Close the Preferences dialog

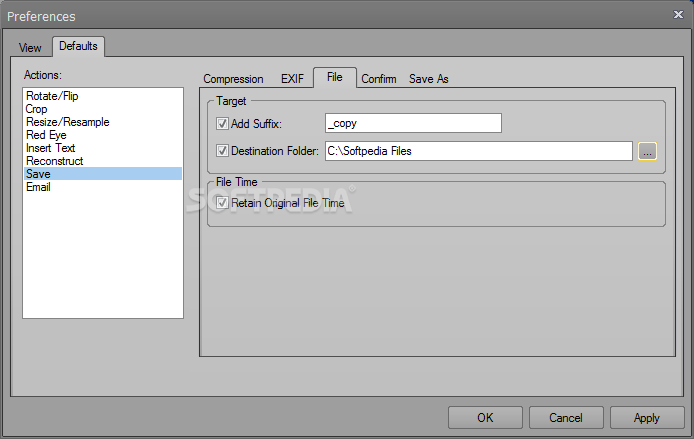678,15
